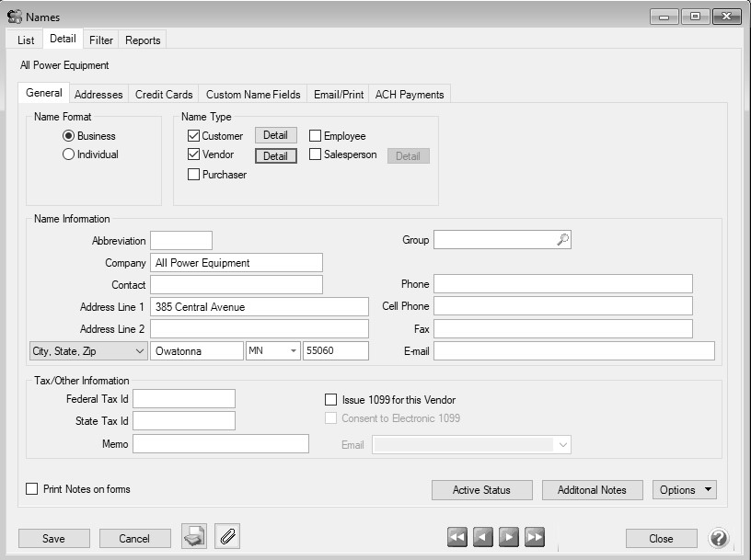
Task: Go to the previous record
Action: (483, 537)
